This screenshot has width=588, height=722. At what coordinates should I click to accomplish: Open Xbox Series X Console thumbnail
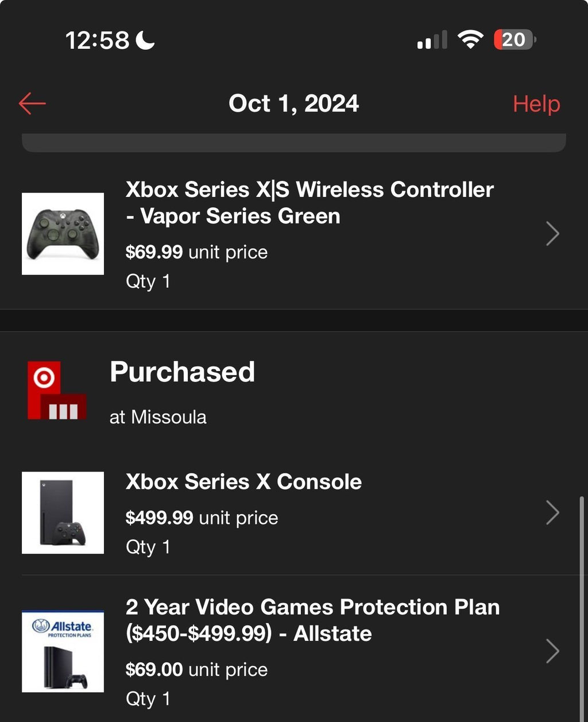[63, 512]
